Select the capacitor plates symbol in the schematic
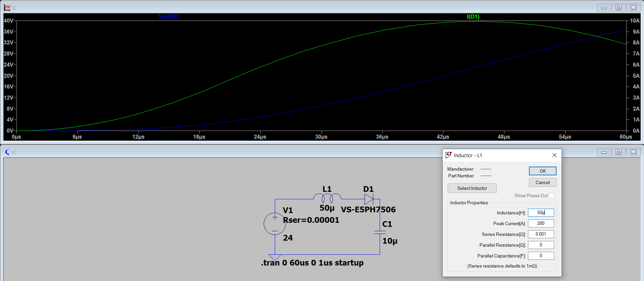The height and width of the screenshot is (281, 644). [x=380, y=232]
